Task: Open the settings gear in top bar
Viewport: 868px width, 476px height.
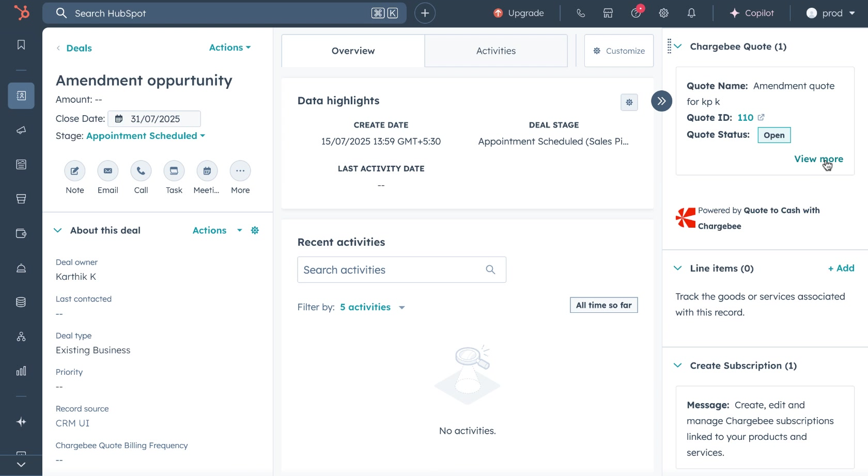Action: pyautogui.click(x=664, y=13)
